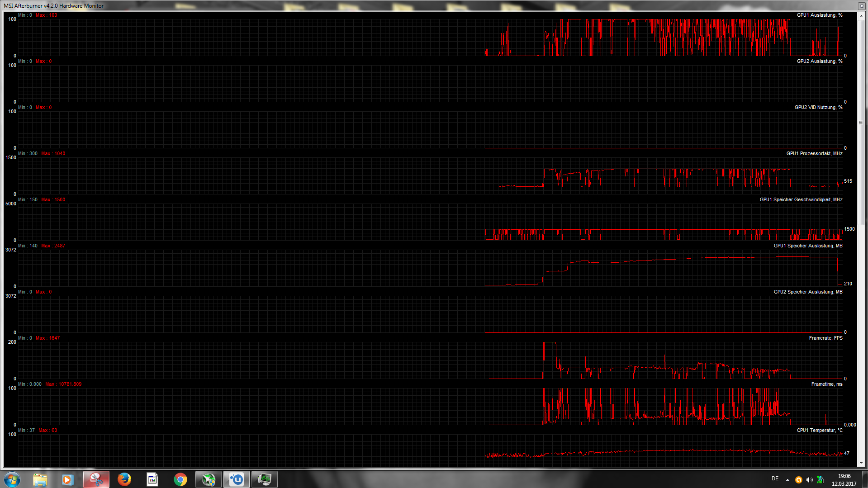
Task: Launch Google Chrome from the taskbar
Action: point(180,479)
